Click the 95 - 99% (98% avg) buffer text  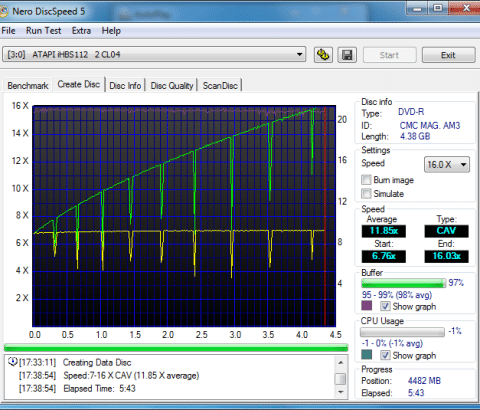pos(397,295)
